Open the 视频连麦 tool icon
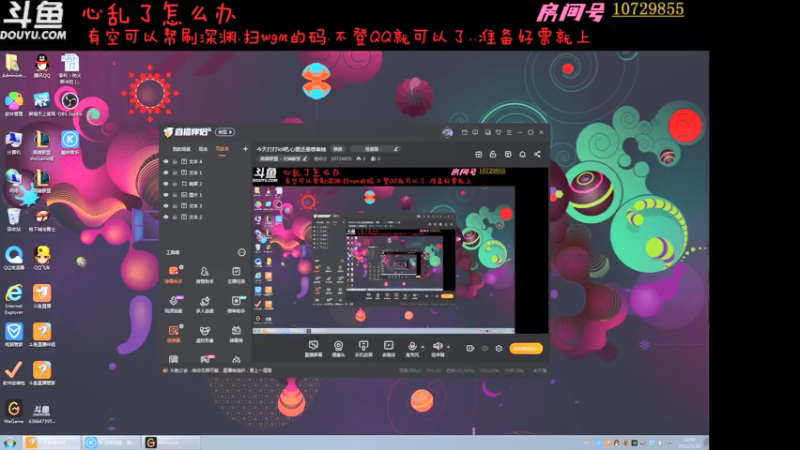Viewport: 800px width, 450px height. pos(173,304)
